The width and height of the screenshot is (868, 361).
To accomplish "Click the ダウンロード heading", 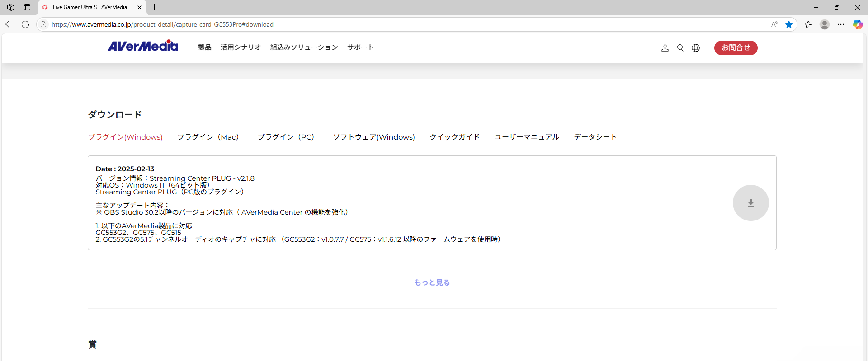I will pyautogui.click(x=115, y=114).
